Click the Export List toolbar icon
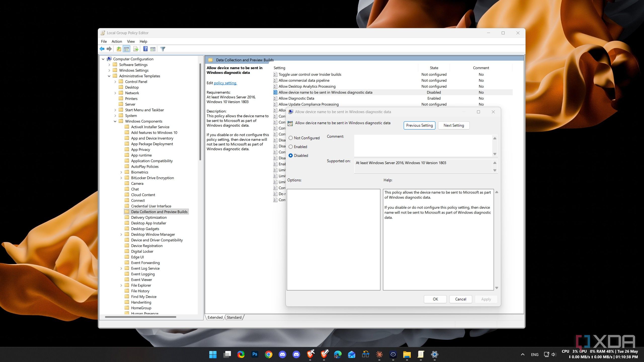 (x=136, y=49)
